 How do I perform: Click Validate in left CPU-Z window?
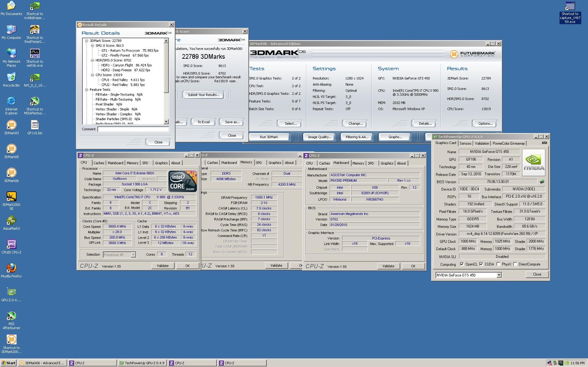162,266
